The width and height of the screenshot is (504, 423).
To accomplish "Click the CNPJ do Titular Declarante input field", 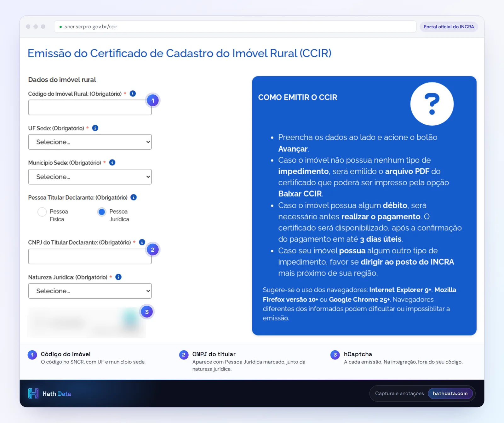I will pyautogui.click(x=90, y=257).
